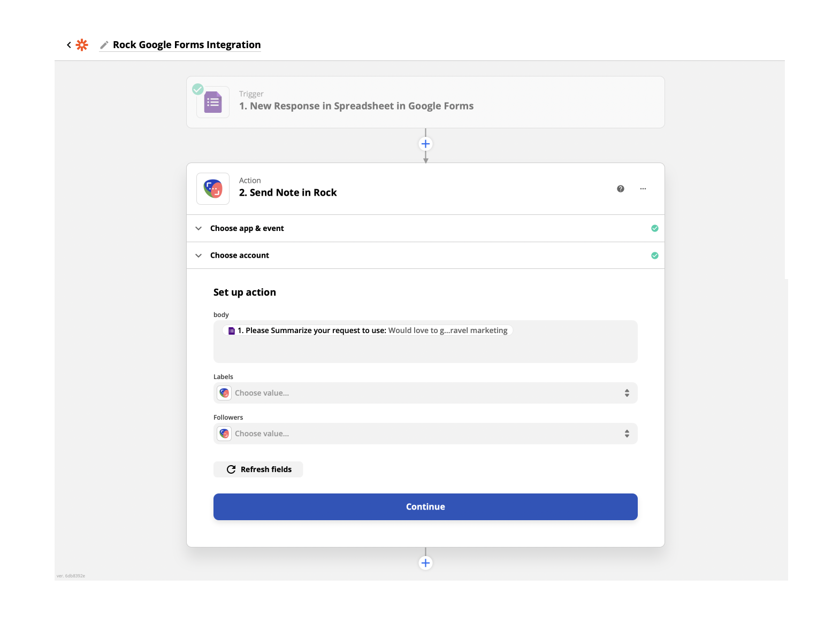Open the three-dot more options menu
This screenshot has width=840, height=633.
(643, 189)
